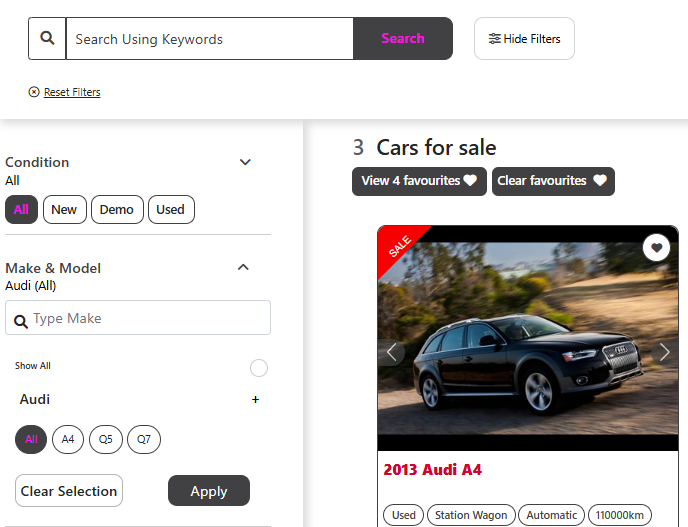The image size is (688, 527).
Task: Click the SALE ribbon on the car image
Action: pos(400,248)
